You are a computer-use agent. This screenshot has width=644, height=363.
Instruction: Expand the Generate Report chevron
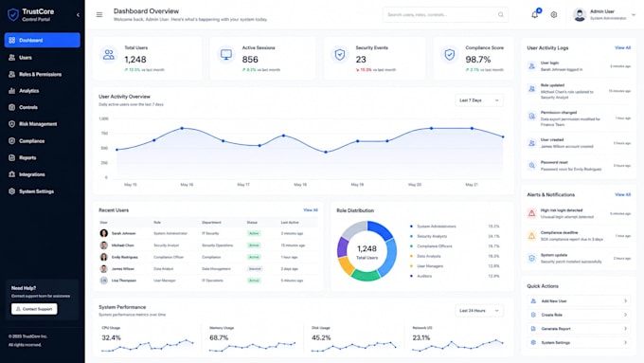625,329
